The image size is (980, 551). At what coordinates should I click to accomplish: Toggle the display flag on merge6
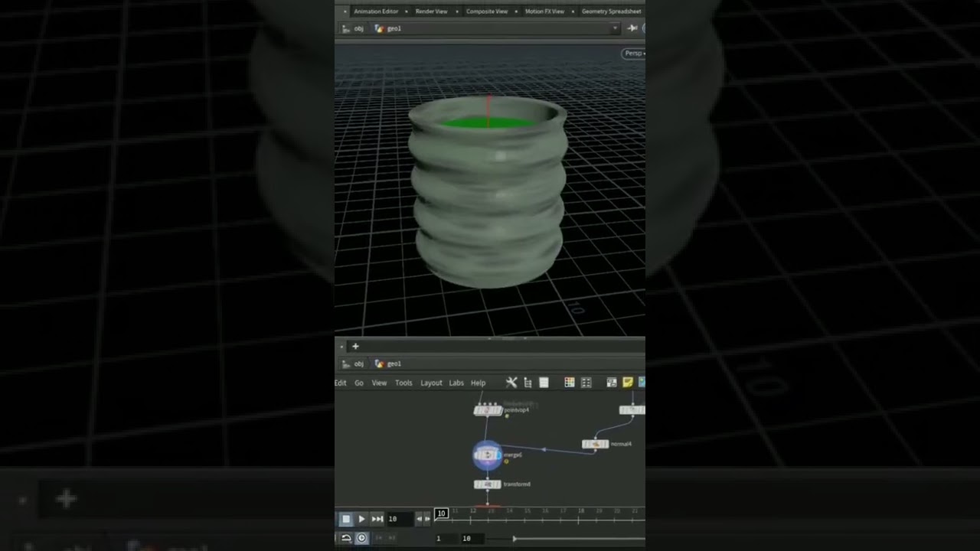[498, 455]
